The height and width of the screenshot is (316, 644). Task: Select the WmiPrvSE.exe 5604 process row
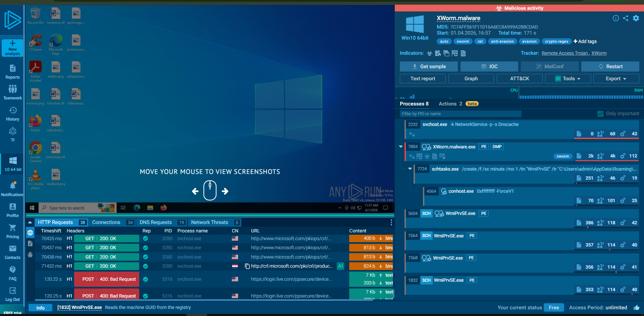click(x=522, y=218)
